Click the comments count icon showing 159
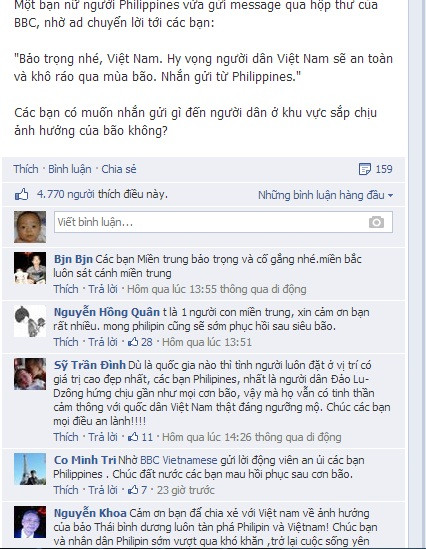This screenshot has width=426, height=549. point(365,169)
